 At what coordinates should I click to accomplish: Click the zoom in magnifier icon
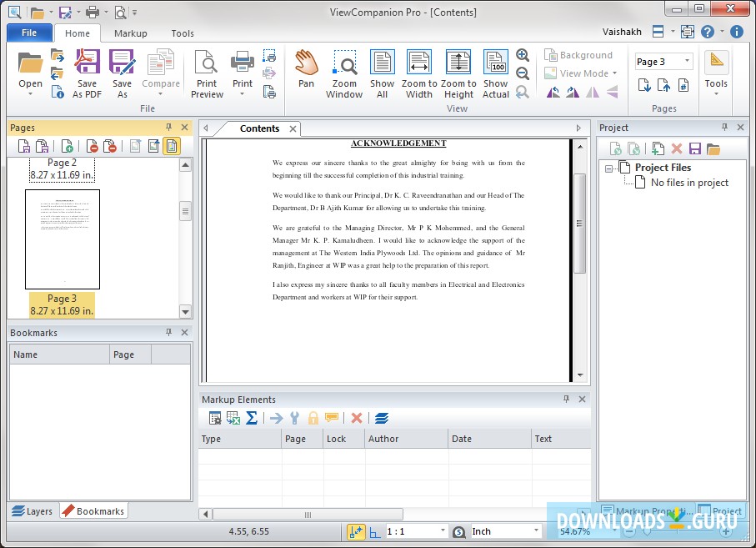(x=523, y=55)
